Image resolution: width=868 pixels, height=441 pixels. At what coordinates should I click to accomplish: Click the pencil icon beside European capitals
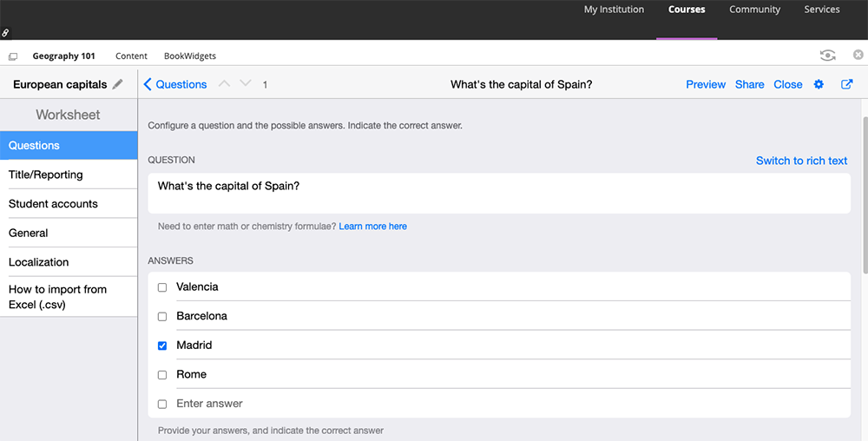pos(118,84)
